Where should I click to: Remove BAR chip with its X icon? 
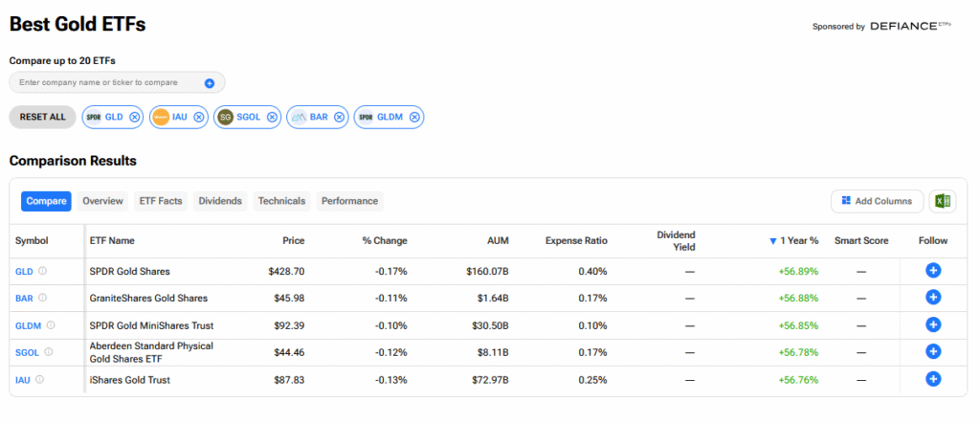339,117
